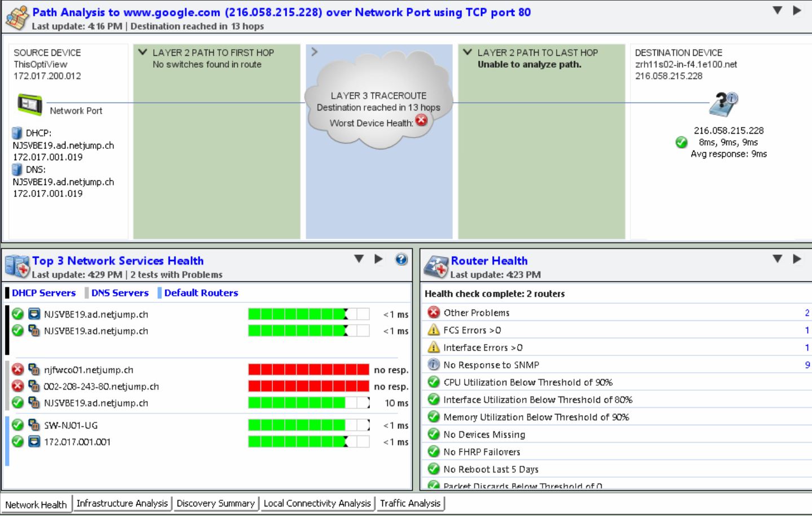This screenshot has height=516, width=812.
Task: Click the red response bar for 002-208-243-80.netjump.ch
Action: (x=308, y=386)
